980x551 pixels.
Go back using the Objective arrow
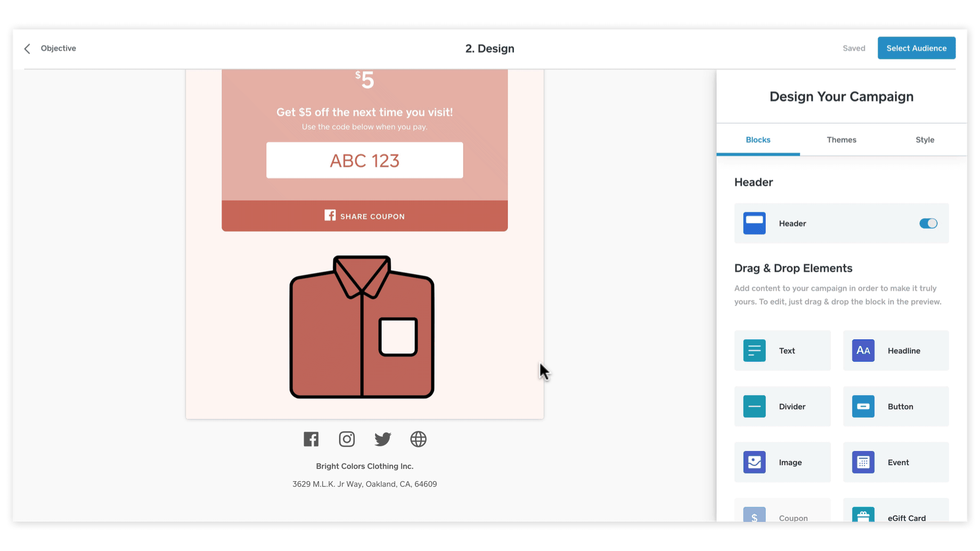[28, 48]
